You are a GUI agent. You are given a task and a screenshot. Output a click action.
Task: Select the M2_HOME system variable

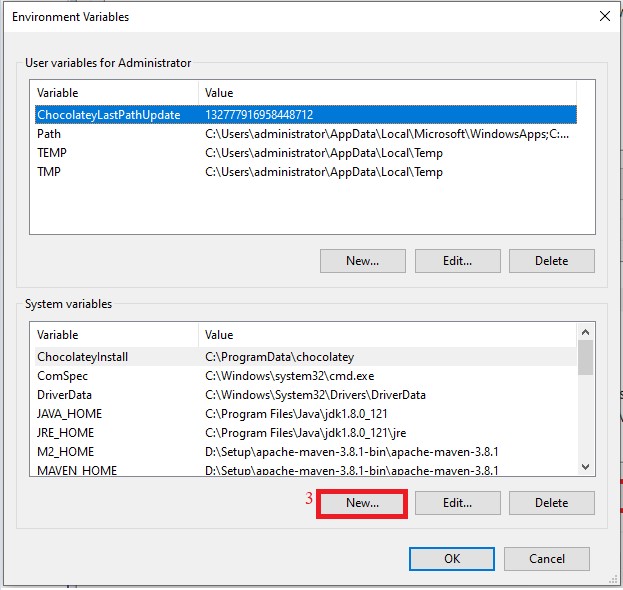(306, 452)
